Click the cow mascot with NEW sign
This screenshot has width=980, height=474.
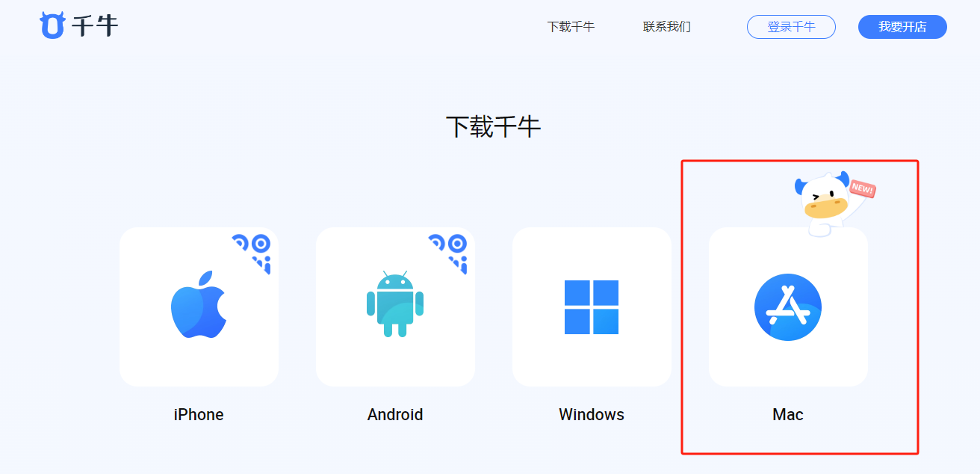(831, 203)
